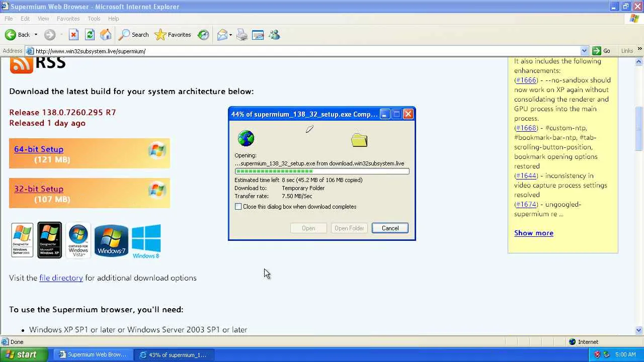Click the Windows logo on the 32-bit Setup banner
This screenshot has height=362, width=644.
pos(157,190)
